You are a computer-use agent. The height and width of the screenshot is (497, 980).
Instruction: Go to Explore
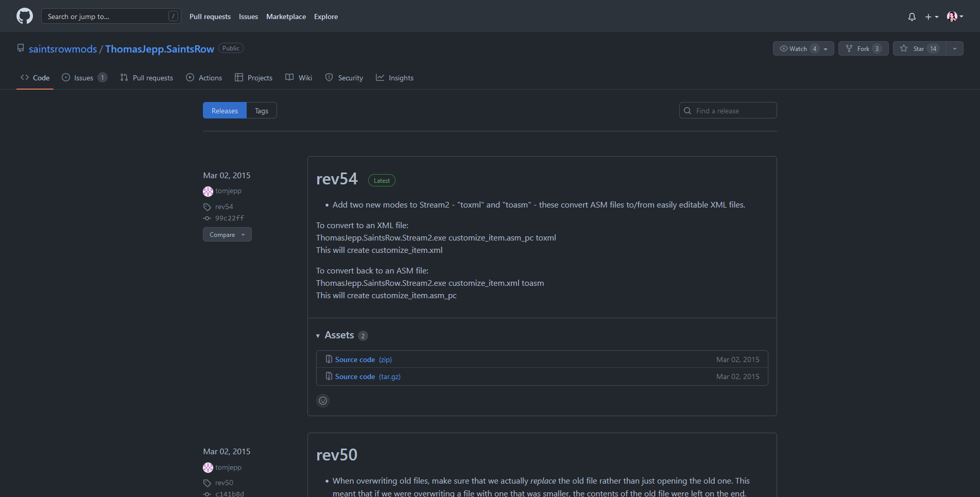point(326,16)
